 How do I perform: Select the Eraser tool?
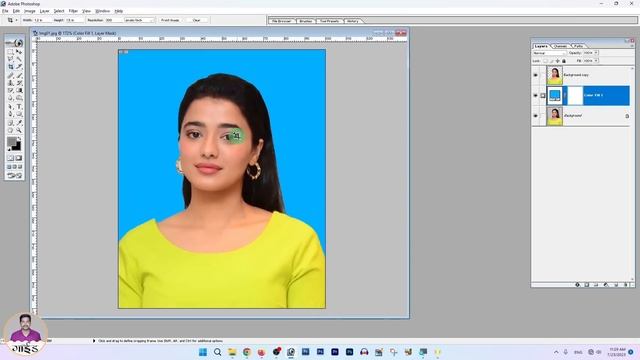click(x=11, y=90)
